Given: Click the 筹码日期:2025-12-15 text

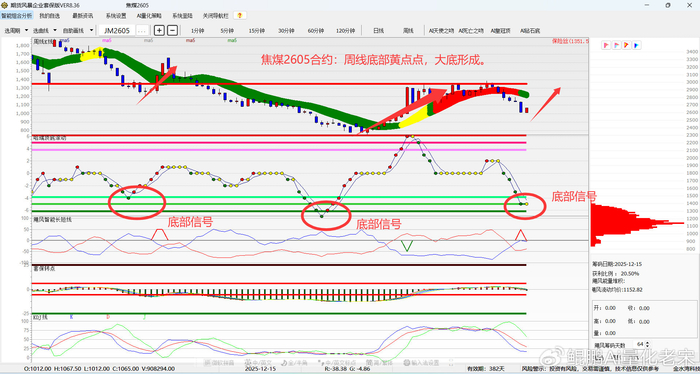Looking at the screenshot, I should [617, 264].
